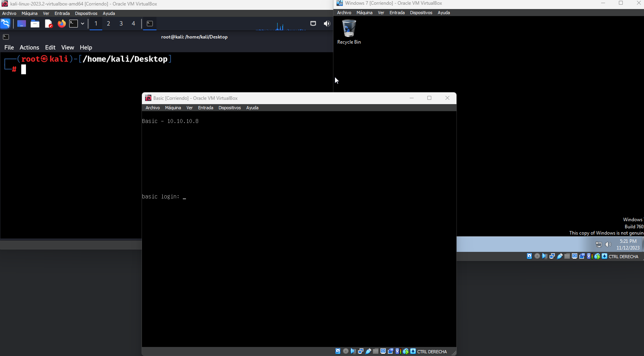Click mouse integration icon in Basic VM status bar

point(406,351)
